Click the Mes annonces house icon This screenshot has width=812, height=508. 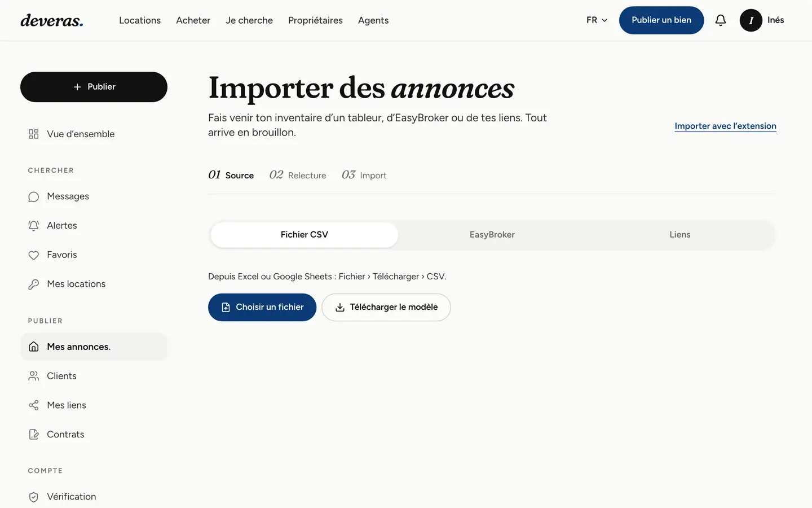tap(34, 347)
